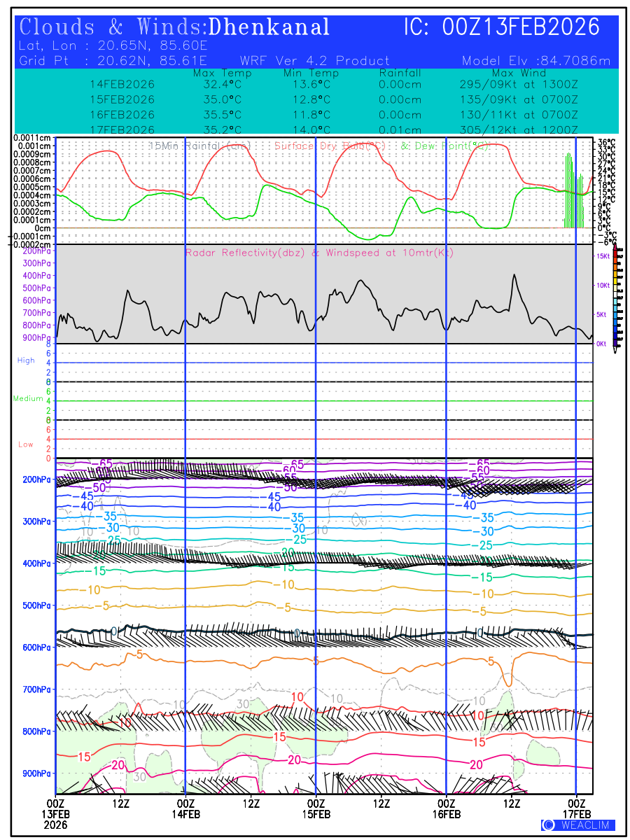This screenshot has width=630, height=840.
Task: Select the 14FEB2026 row in the summary table
Action: click(x=122, y=84)
